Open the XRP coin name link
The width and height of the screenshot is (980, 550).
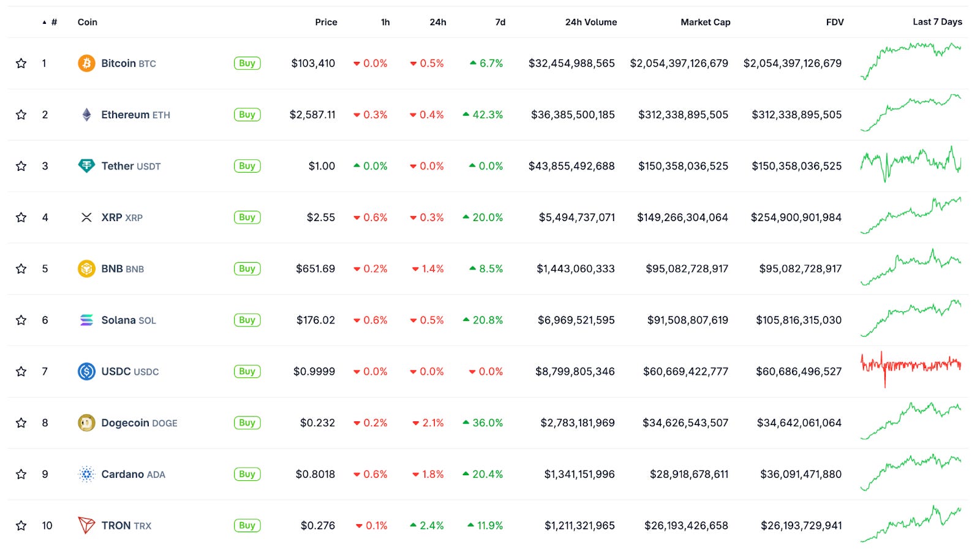pos(122,217)
